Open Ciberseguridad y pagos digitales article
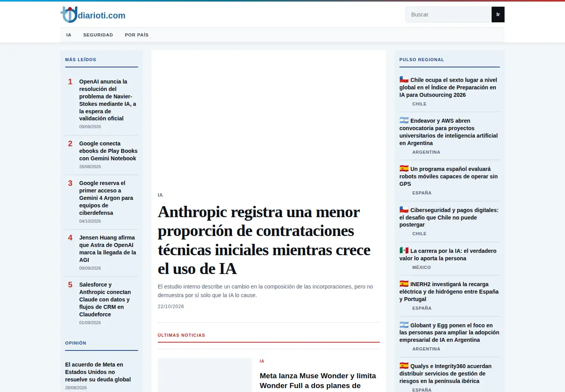 click(x=449, y=217)
